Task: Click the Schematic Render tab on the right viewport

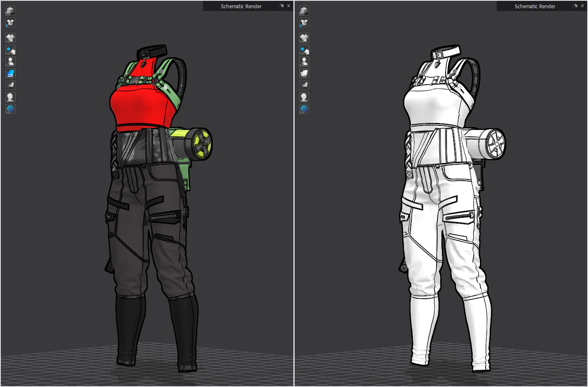Action: pyautogui.click(x=535, y=6)
